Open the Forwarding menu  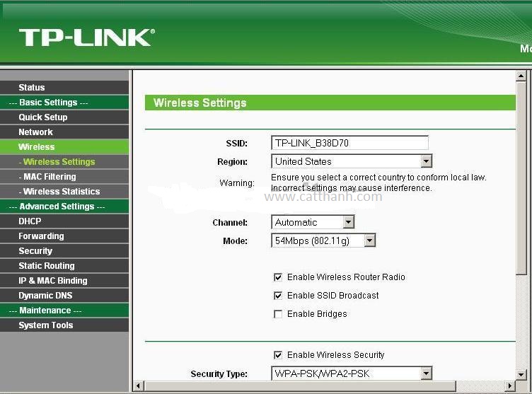coord(64,236)
